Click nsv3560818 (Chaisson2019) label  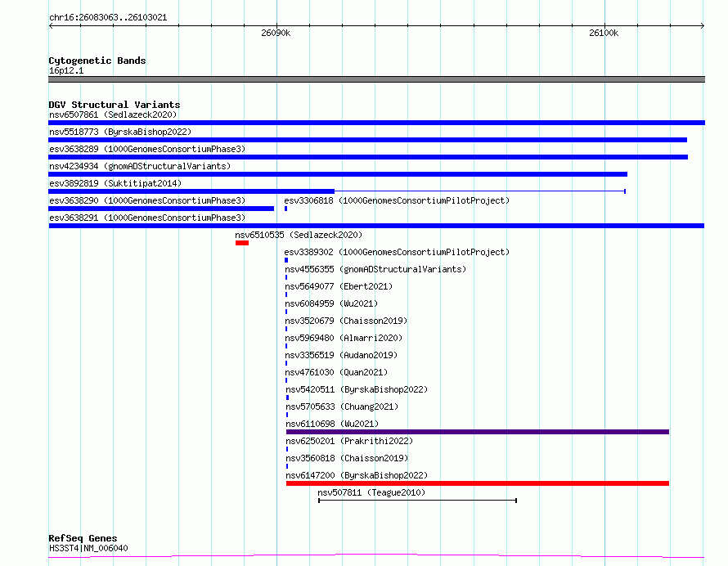click(347, 458)
